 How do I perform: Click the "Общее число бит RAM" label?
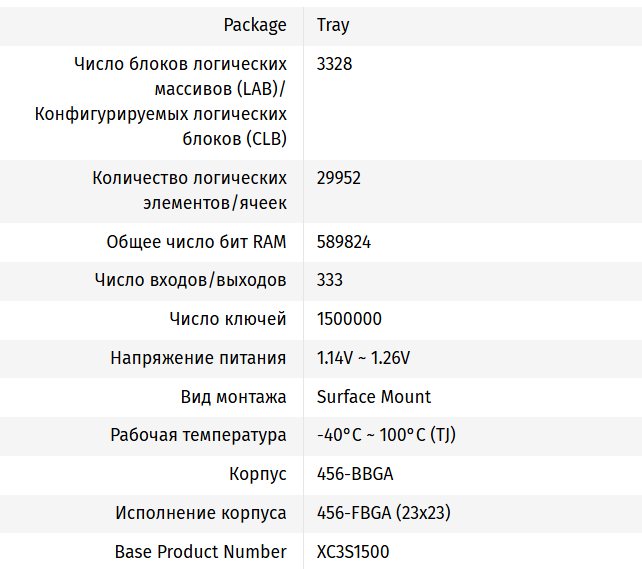coord(196,242)
